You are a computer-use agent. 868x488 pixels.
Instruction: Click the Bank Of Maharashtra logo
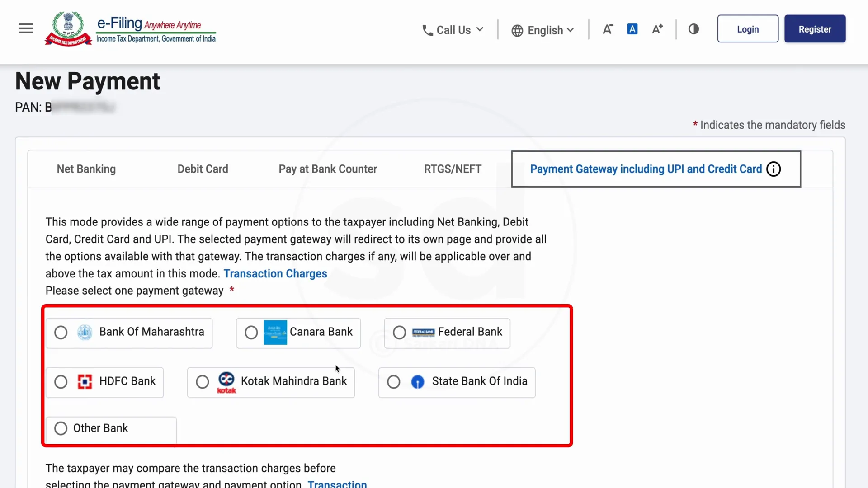(x=85, y=332)
